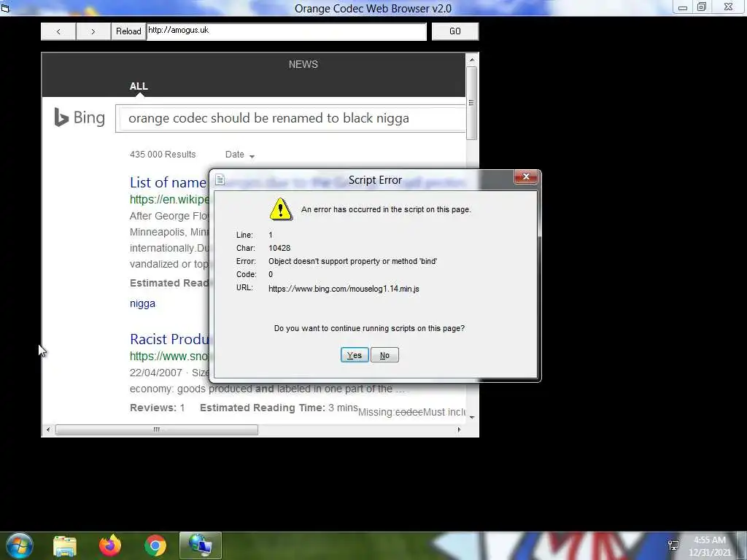Click the yellow warning icon in the dialog
The height and width of the screenshot is (560, 747).
point(281,209)
